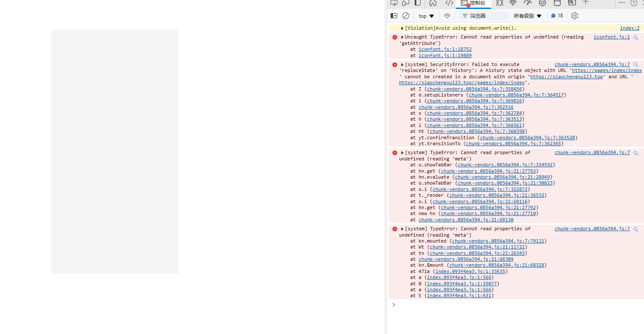Create live expression with eye icon
The image size is (644, 334).
pyautogui.click(x=447, y=16)
